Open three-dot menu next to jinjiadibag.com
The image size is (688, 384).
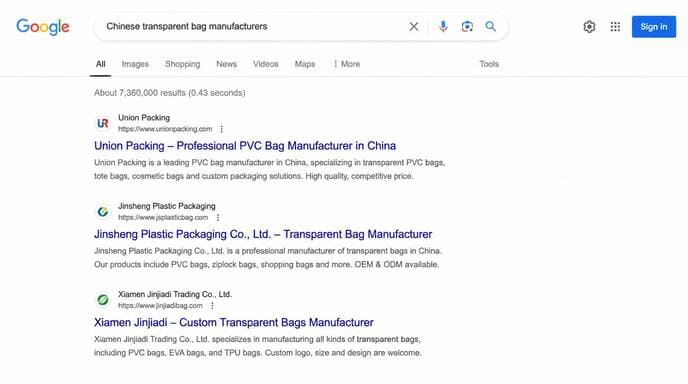pyautogui.click(x=212, y=305)
